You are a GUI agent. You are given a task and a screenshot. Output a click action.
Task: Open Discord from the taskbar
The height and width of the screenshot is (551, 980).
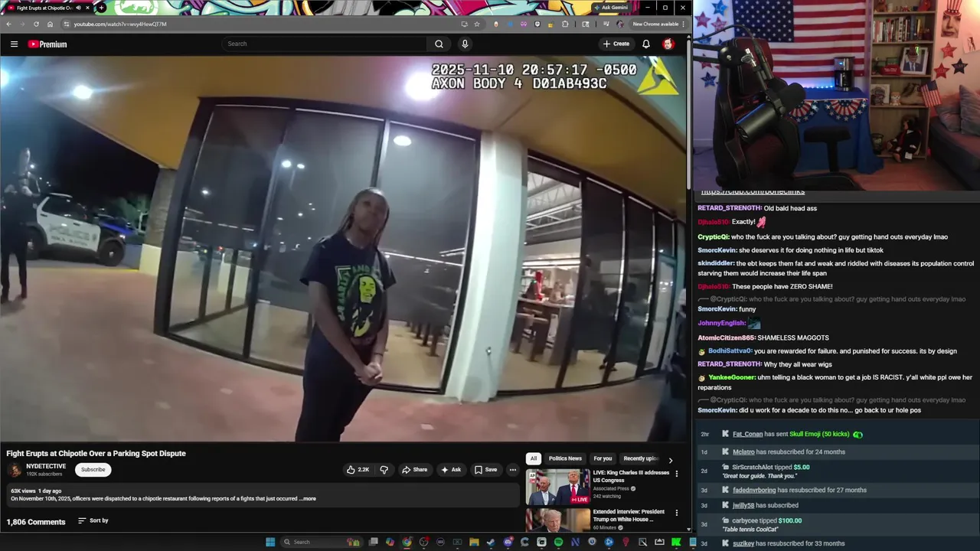pyautogui.click(x=508, y=542)
